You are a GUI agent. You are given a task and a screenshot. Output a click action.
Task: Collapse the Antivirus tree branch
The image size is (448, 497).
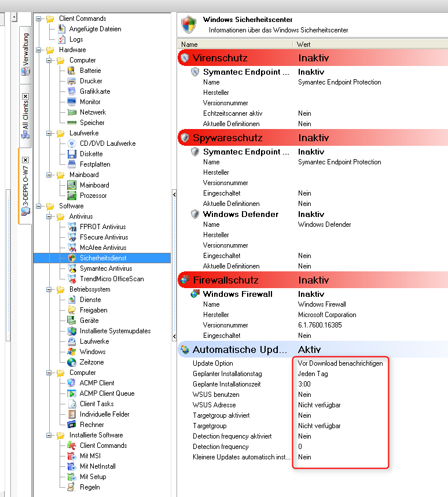coord(49,216)
